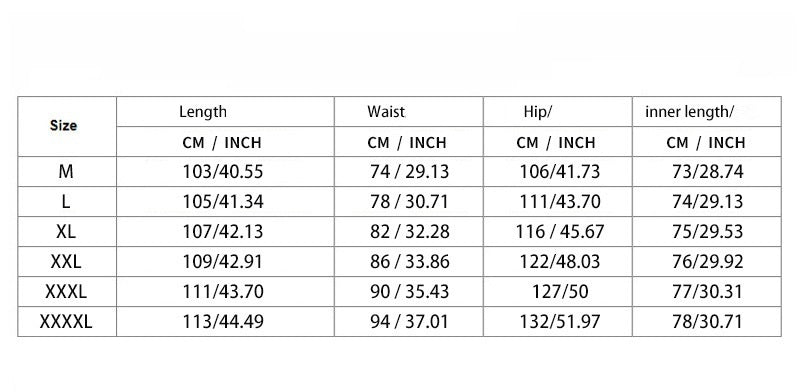This screenshot has width=800, height=392.
Task: Select the L size row label
Action: click(66, 202)
